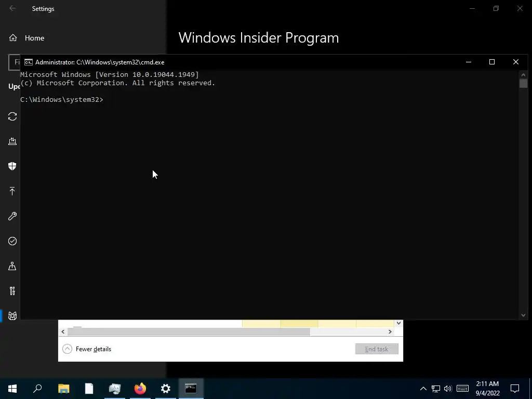Click cmd window vertical scrollbar thumb

[x=523, y=84]
